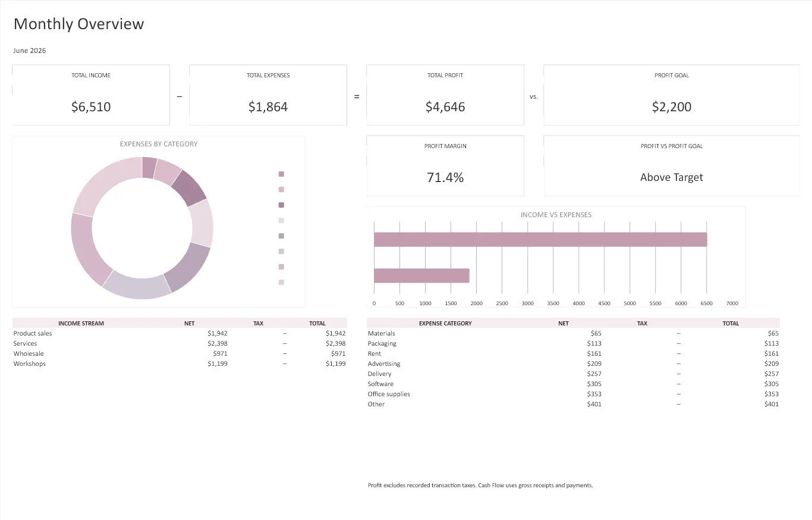Click the Software expense label
The width and height of the screenshot is (812, 520).
pyautogui.click(x=380, y=384)
